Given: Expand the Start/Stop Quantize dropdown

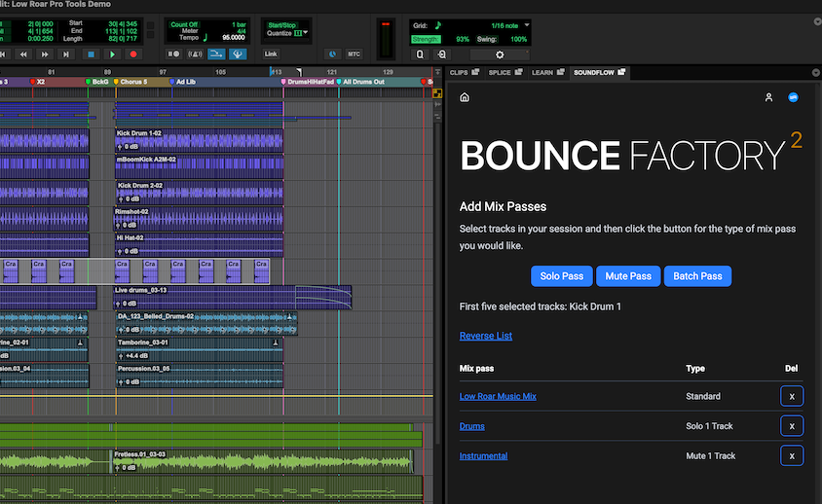Looking at the screenshot, I should [305, 32].
